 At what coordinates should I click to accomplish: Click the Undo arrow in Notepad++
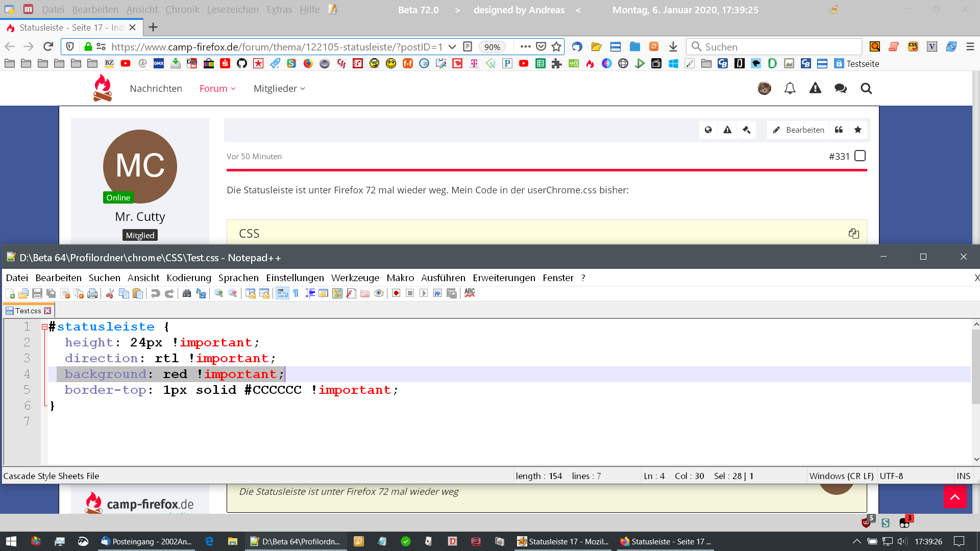(156, 293)
